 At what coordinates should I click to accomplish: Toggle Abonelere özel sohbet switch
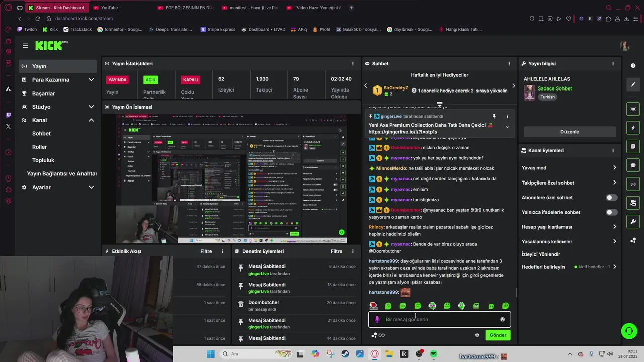coord(611,198)
